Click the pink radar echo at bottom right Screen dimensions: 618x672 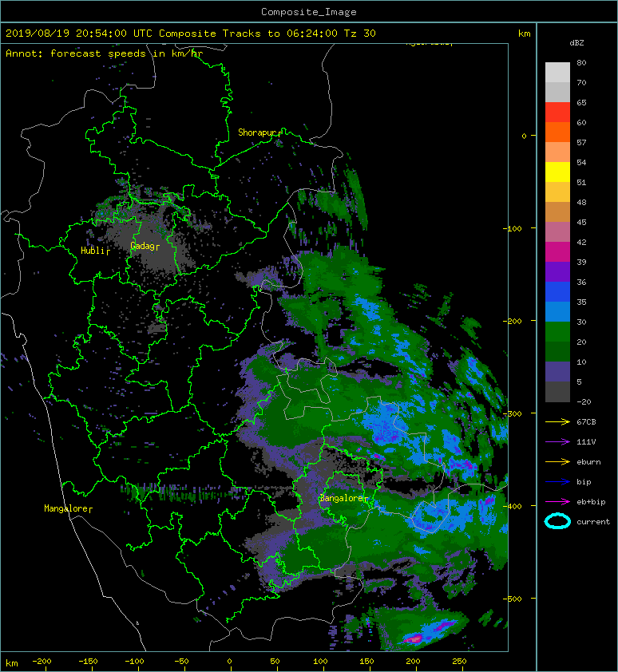click(x=414, y=638)
